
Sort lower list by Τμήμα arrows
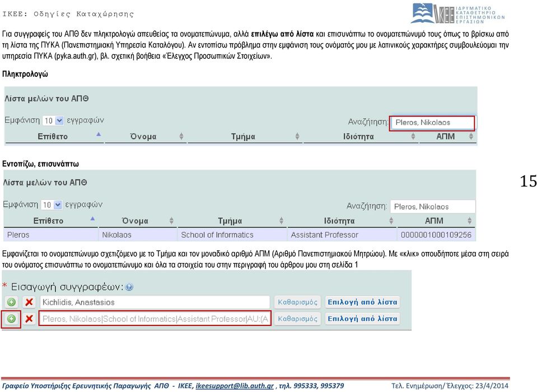coord(281,221)
